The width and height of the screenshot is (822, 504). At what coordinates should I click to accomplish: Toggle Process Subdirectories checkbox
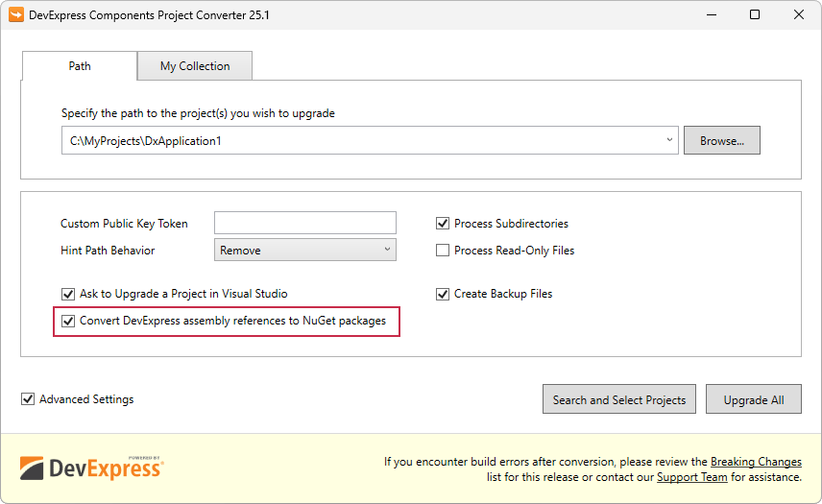point(443,224)
